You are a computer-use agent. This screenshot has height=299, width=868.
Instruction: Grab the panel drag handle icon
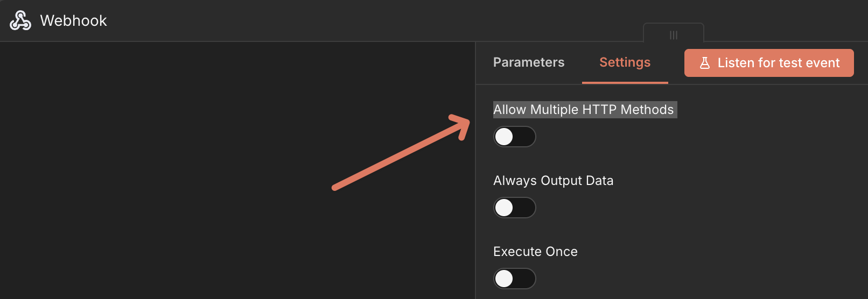coord(673,35)
